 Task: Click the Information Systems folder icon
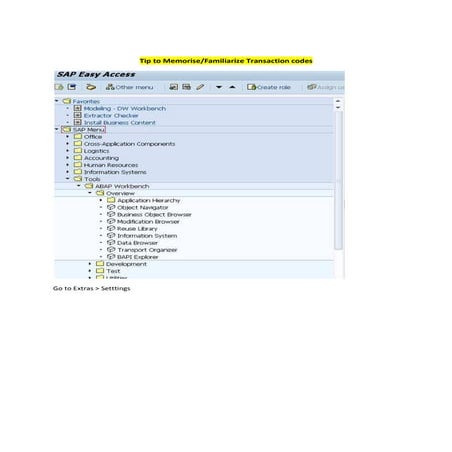[78, 172]
